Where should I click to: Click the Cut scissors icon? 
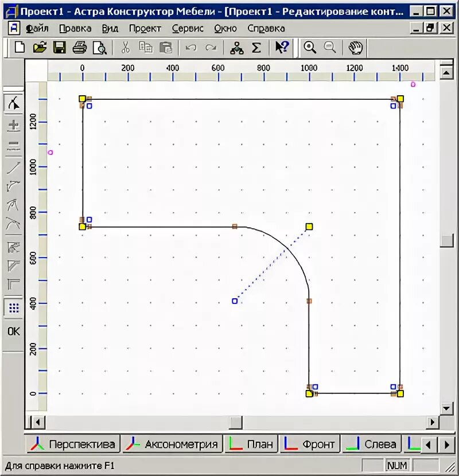pos(126,48)
